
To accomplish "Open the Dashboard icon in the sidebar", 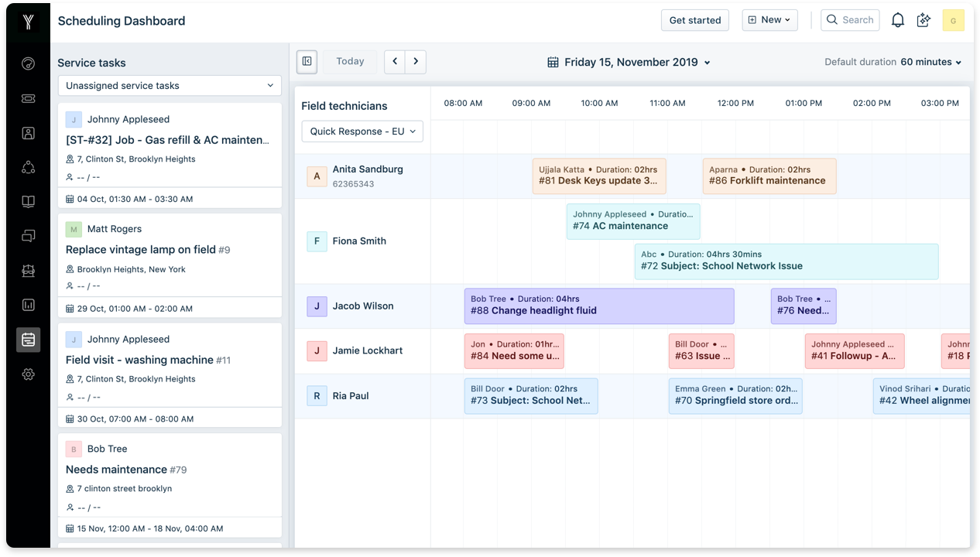I will pos(28,63).
